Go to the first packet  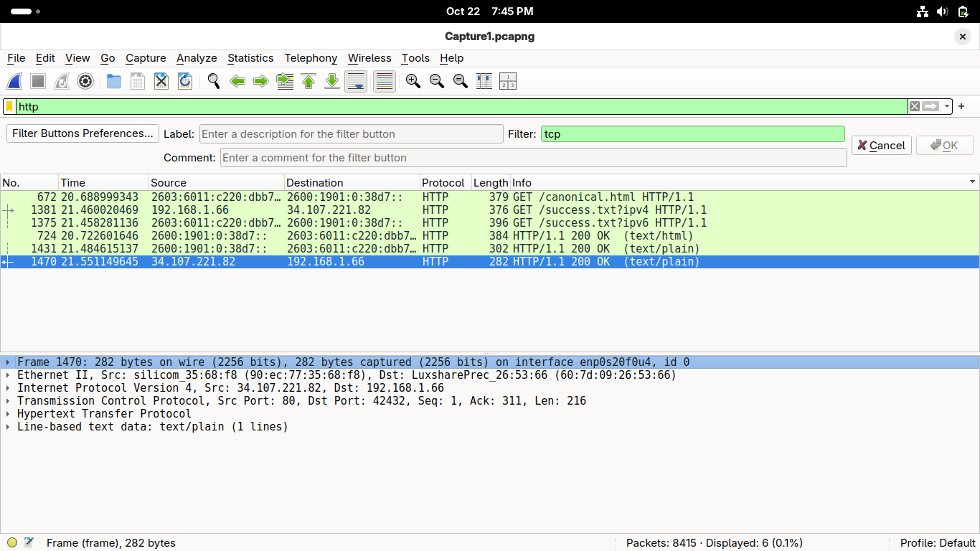[x=308, y=82]
